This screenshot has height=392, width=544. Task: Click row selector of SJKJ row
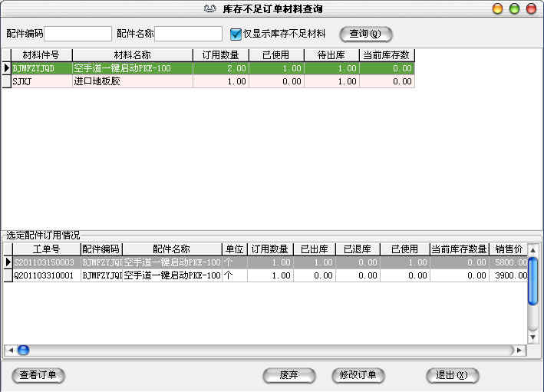[7, 81]
